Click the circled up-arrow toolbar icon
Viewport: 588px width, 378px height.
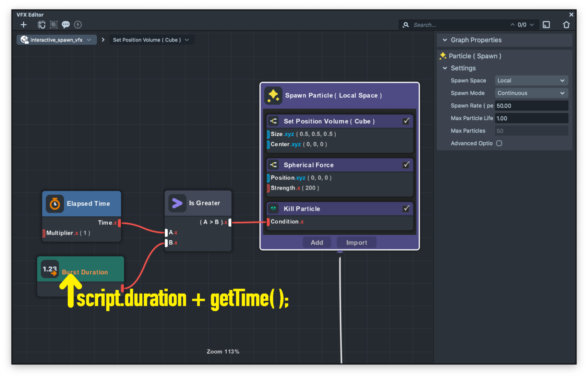pyautogui.click(x=78, y=25)
